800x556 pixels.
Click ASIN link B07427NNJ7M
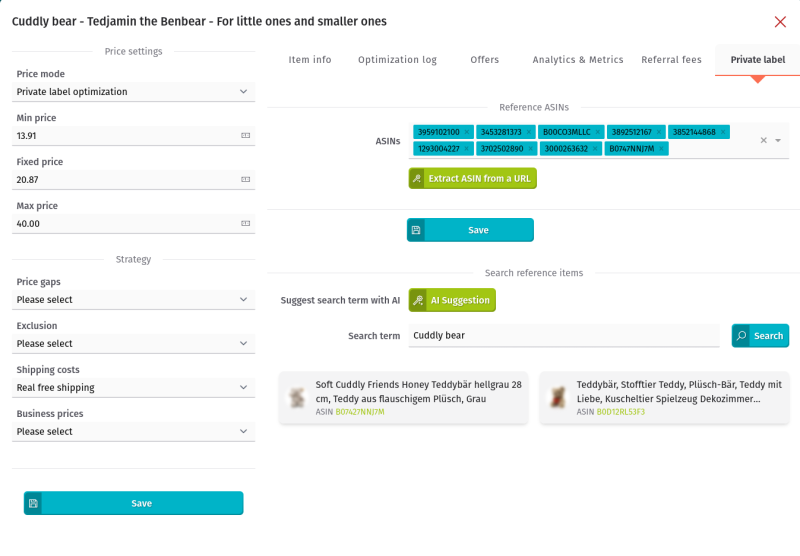(x=360, y=412)
